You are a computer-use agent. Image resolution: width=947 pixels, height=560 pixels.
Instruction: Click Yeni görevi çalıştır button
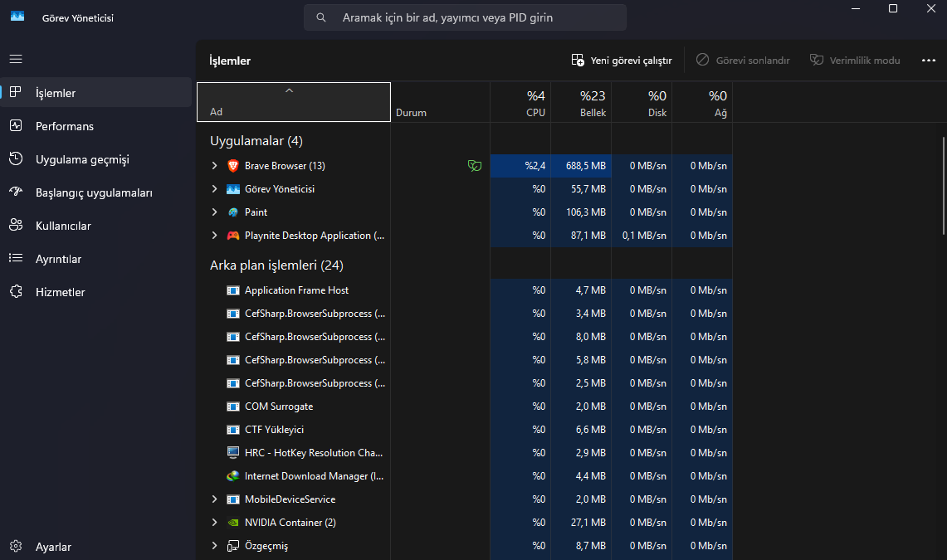click(622, 61)
